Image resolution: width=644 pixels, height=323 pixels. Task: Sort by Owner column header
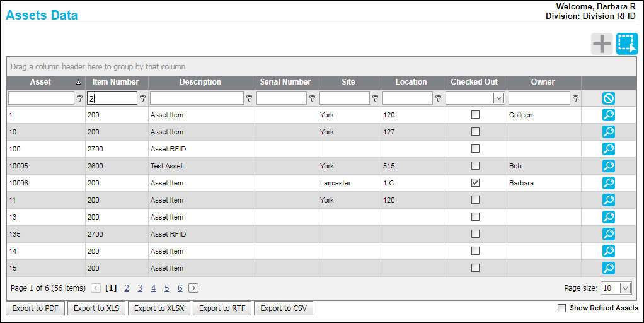(x=543, y=82)
